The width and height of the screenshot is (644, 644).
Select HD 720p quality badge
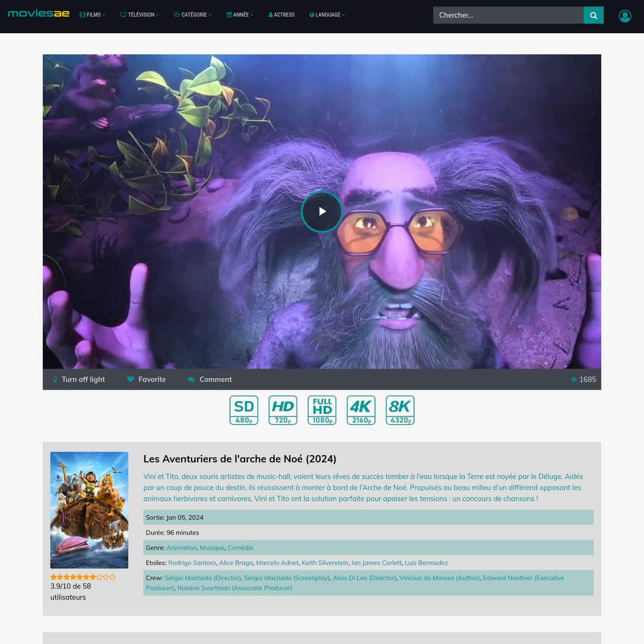tap(283, 410)
